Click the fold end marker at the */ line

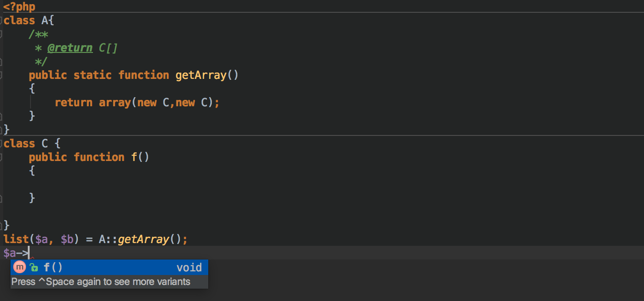click(1, 61)
